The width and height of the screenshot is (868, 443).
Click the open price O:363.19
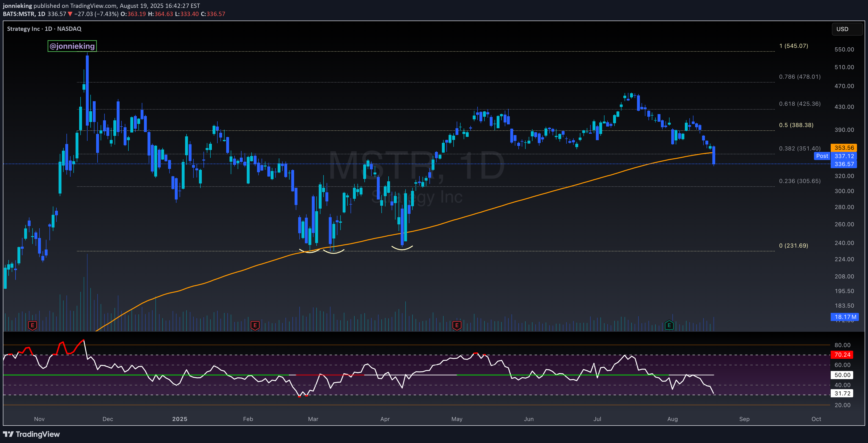point(133,14)
